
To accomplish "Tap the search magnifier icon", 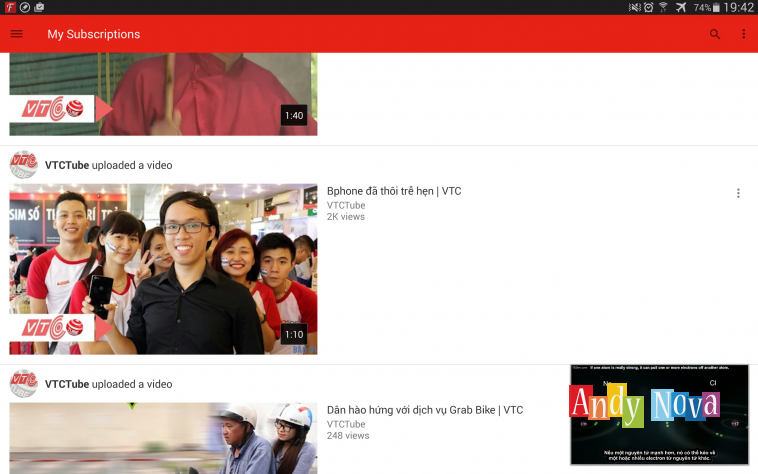I will point(714,34).
